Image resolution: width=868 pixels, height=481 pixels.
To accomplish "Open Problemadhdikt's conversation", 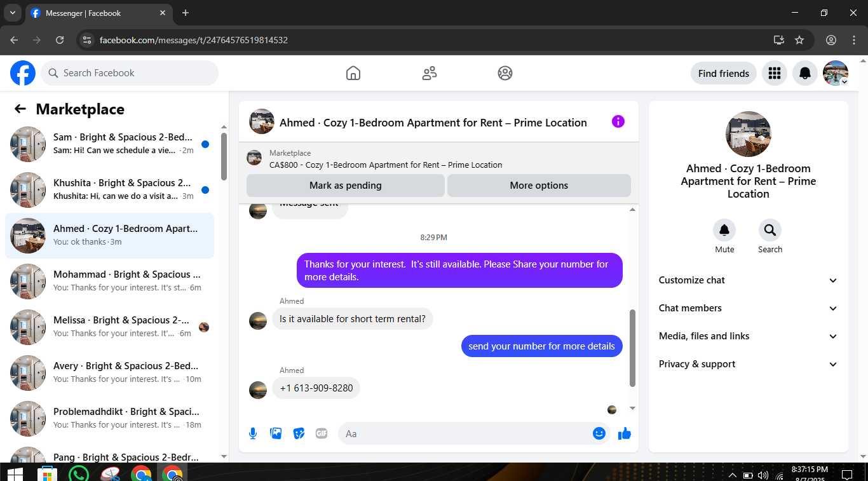I will pyautogui.click(x=110, y=419).
